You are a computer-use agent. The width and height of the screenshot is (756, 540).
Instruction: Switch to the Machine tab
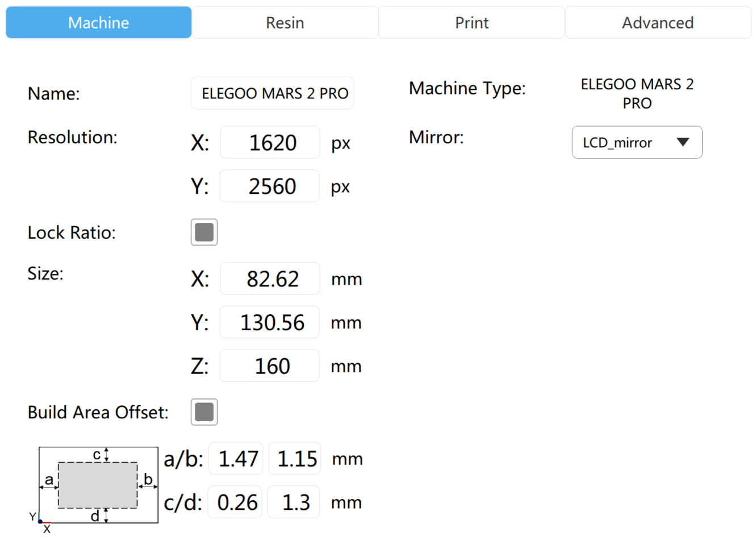[x=99, y=23]
